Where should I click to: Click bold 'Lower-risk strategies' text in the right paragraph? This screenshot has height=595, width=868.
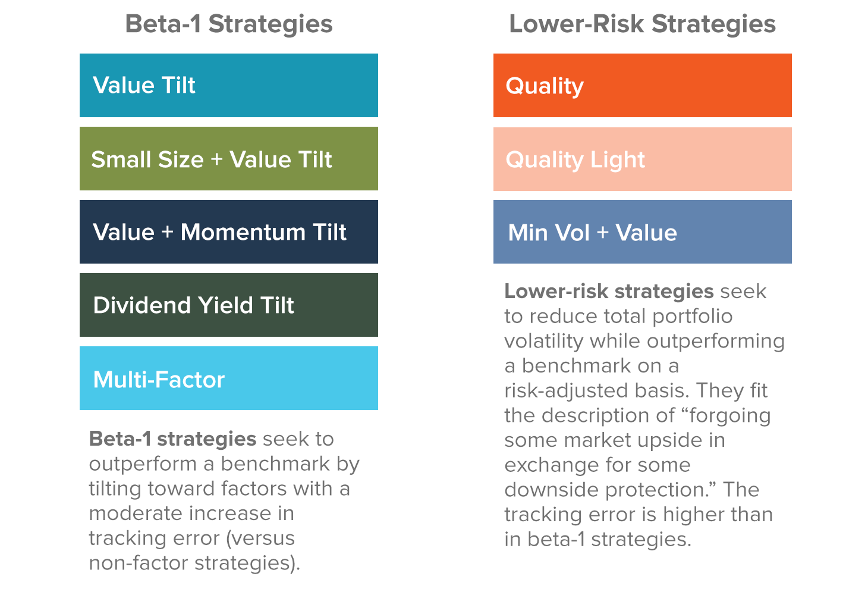609,292
